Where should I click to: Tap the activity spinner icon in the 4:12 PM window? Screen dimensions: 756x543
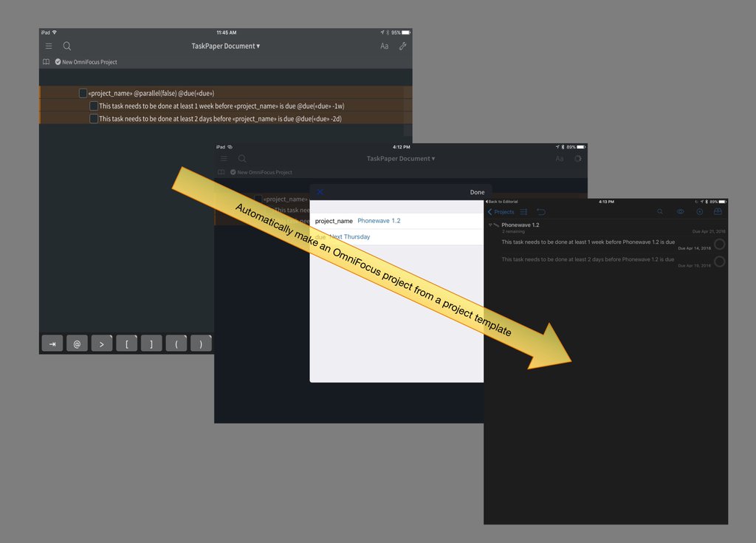tap(577, 158)
